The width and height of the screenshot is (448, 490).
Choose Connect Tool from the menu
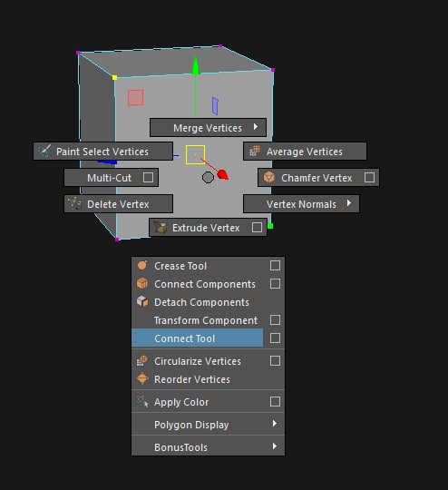point(197,338)
